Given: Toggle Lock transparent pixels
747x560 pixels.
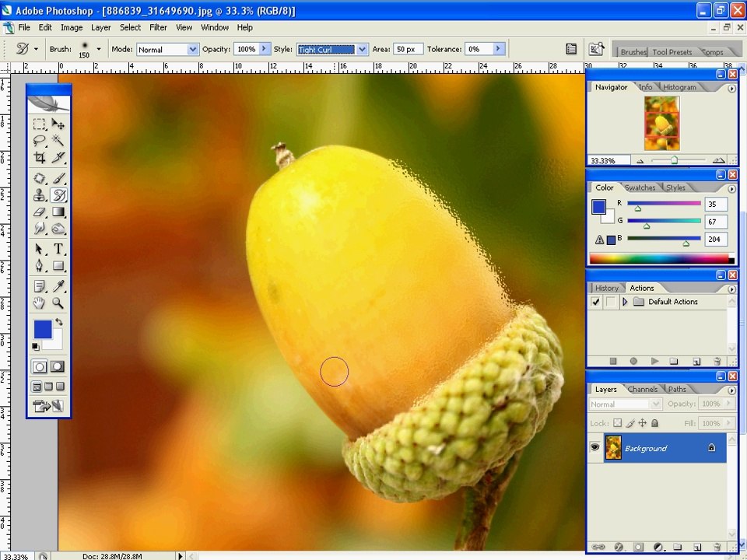Looking at the screenshot, I should [617, 423].
